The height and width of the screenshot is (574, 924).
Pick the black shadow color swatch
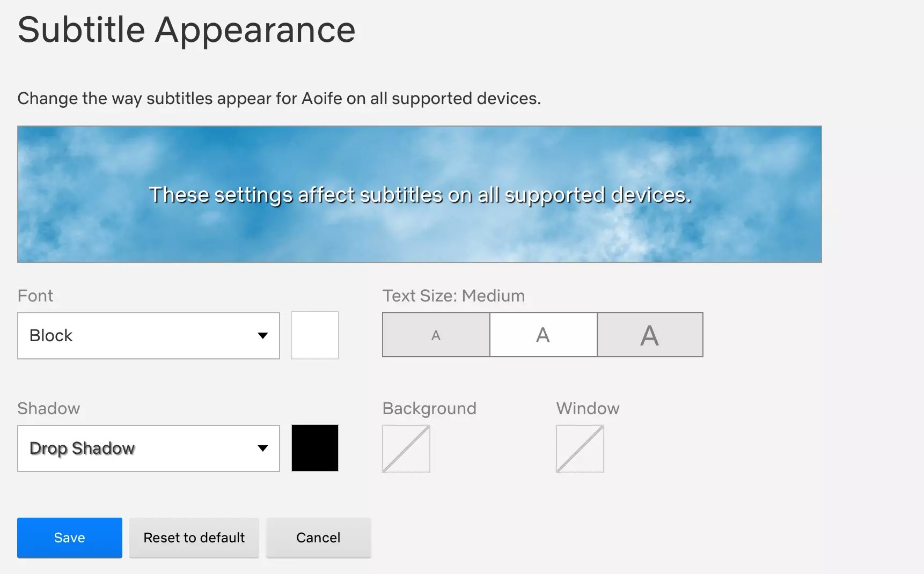pyautogui.click(x=315, y=448)
